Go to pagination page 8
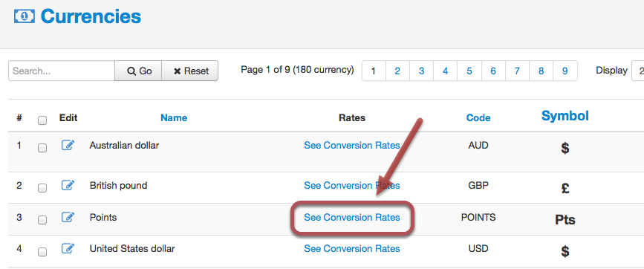Screen dimensions: 644x269 click(x=541, y=71)
